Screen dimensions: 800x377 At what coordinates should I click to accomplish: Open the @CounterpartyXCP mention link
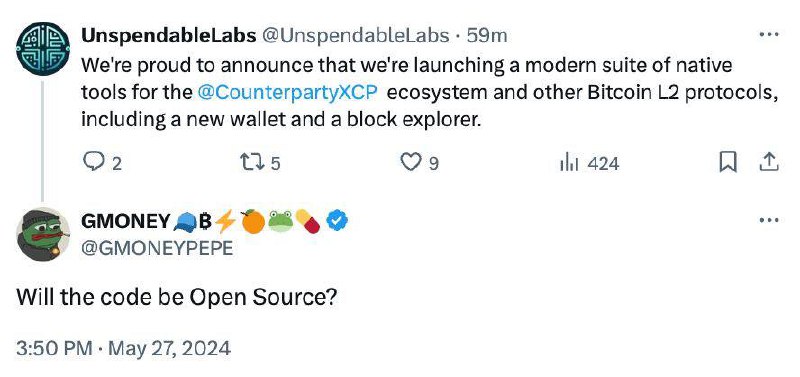(x=286, y=93)
